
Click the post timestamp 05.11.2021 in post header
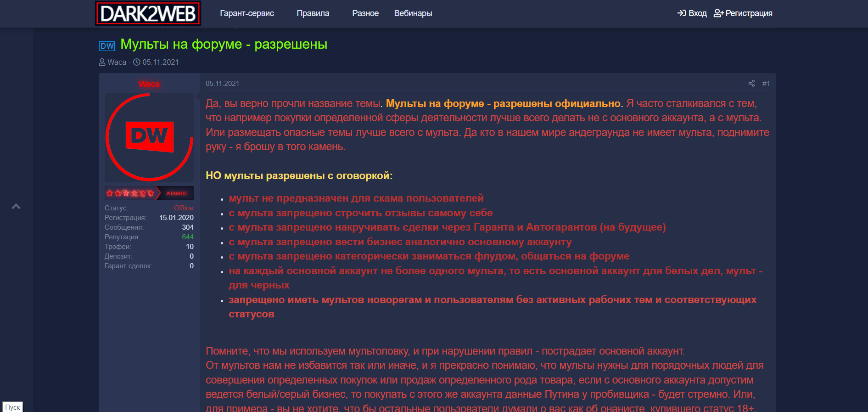pyautogui.click(x=223, y=84)
